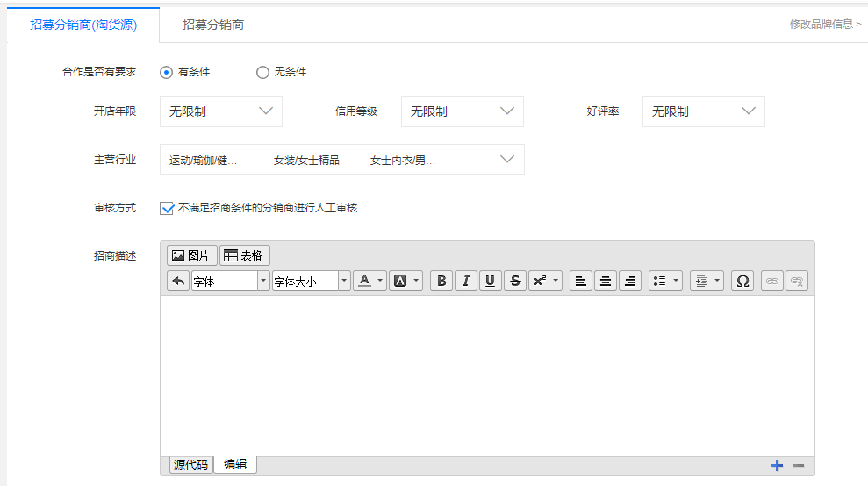Insert special character with Omega icon
The height and width of the screenshot is (486, 868).
(x=742, y=281)
